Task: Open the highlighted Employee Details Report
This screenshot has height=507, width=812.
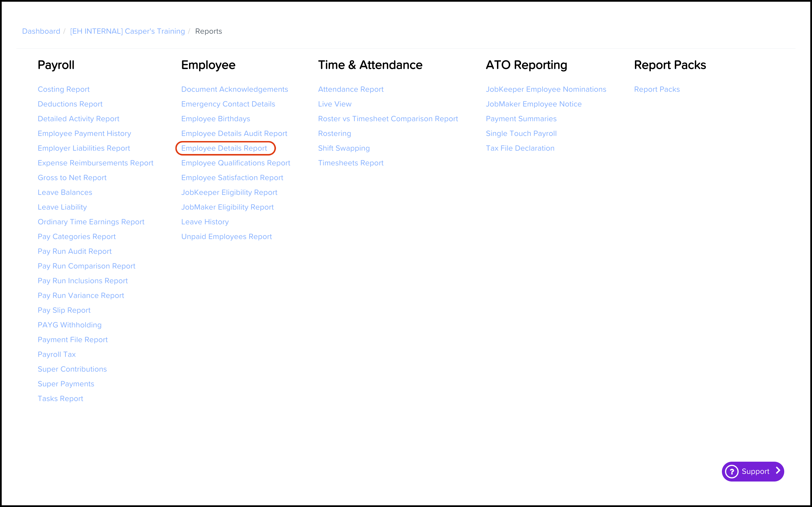Action: [x=225, y=148]
